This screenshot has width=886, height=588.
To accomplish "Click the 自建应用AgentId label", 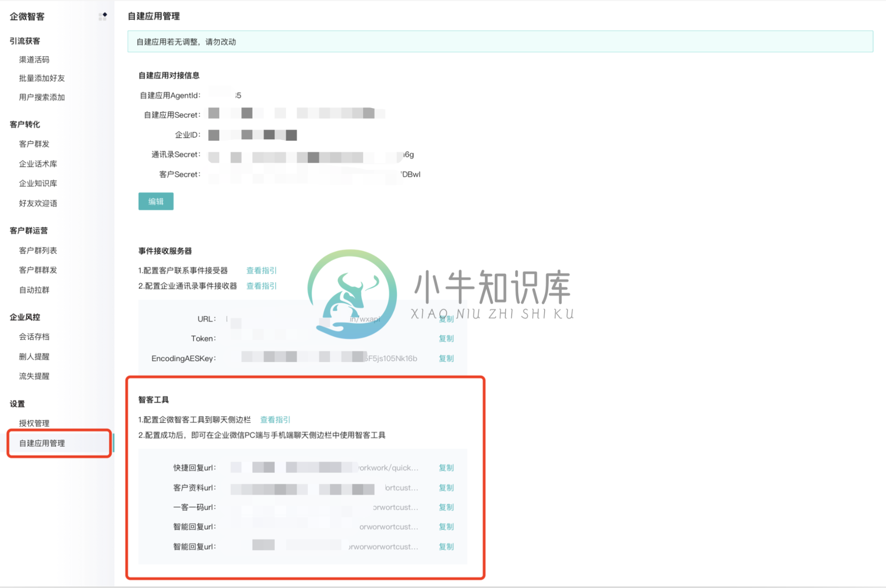I will tap(170, 95).
